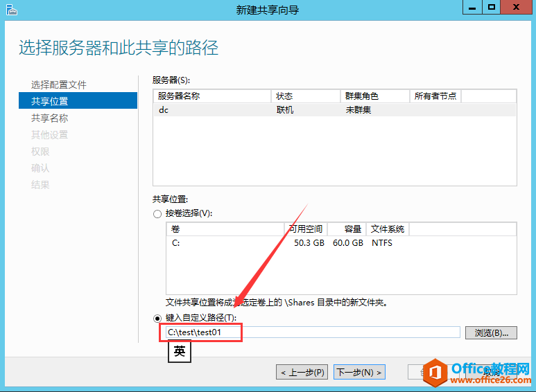Click the 50.3 GB free space value
The height and width of the screenshot is (392, 536).
pos(309,243)
